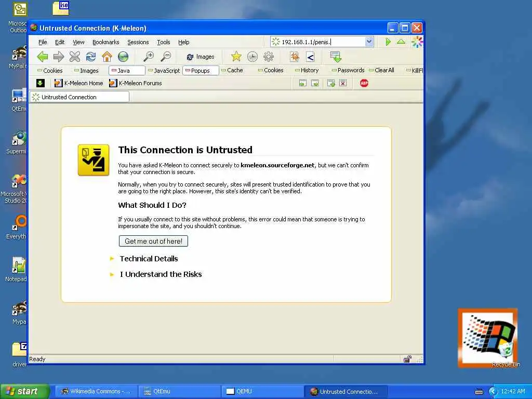The height and width of the screenshot is (399, 532).
Task: Click the Windows start button
Action: 24,392
